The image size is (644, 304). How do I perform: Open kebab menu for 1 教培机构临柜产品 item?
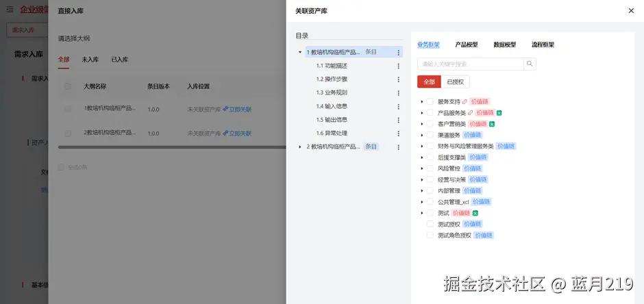pos(398,53)
